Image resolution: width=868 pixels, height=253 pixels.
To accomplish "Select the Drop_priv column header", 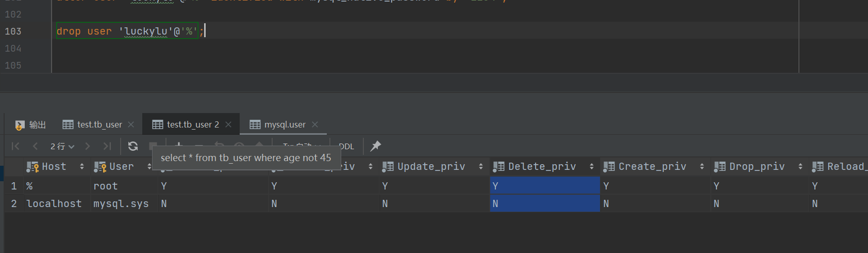I will click(756, 166).
